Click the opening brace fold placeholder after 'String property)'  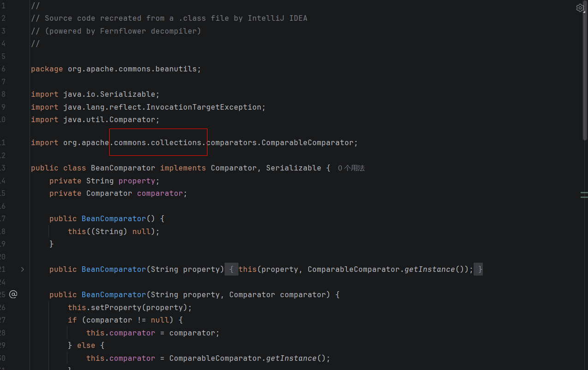point(232,270)
